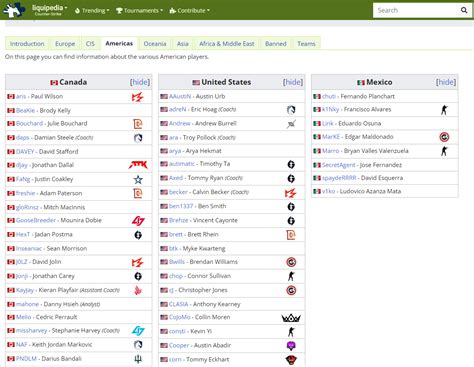Hide the Canada player list

(x=140, y=82)
